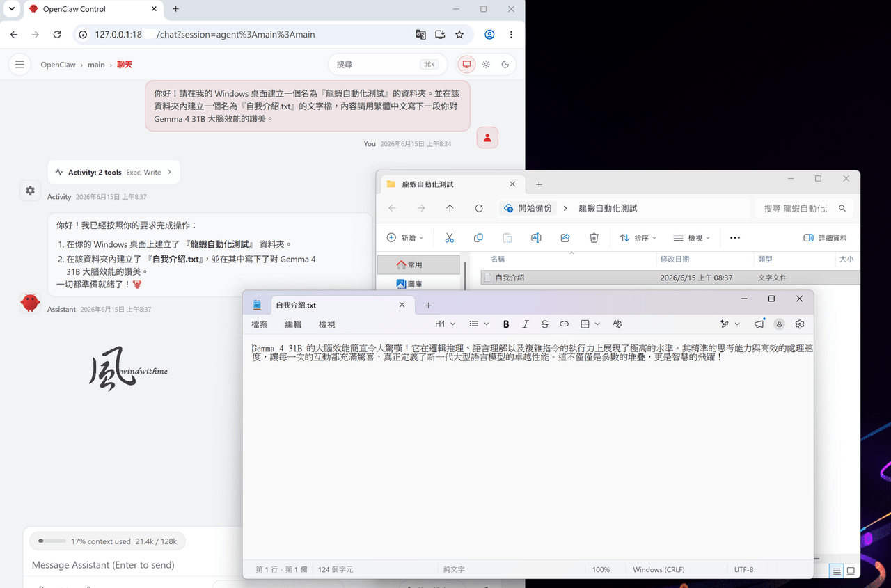The width and height of the screenshot is (891, 588).
Task: Click the 搜尋 龍蝦自動化 Explorer search box
Action: 804,208
